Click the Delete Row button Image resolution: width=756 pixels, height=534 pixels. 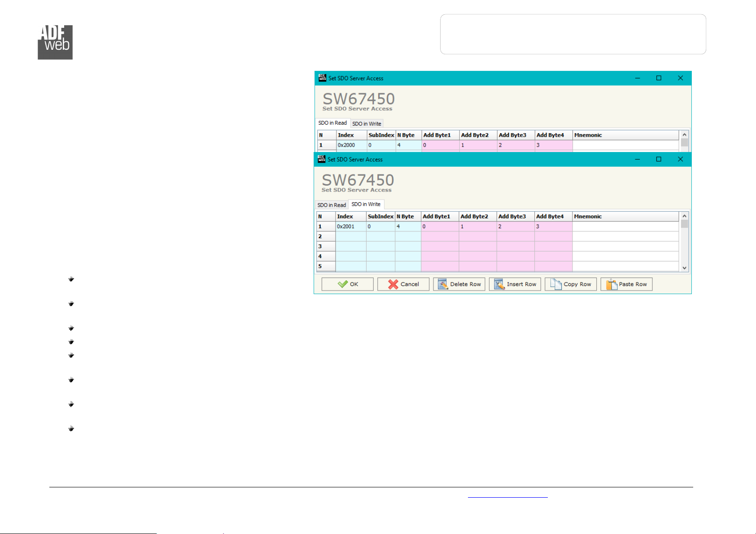[459, 284]
